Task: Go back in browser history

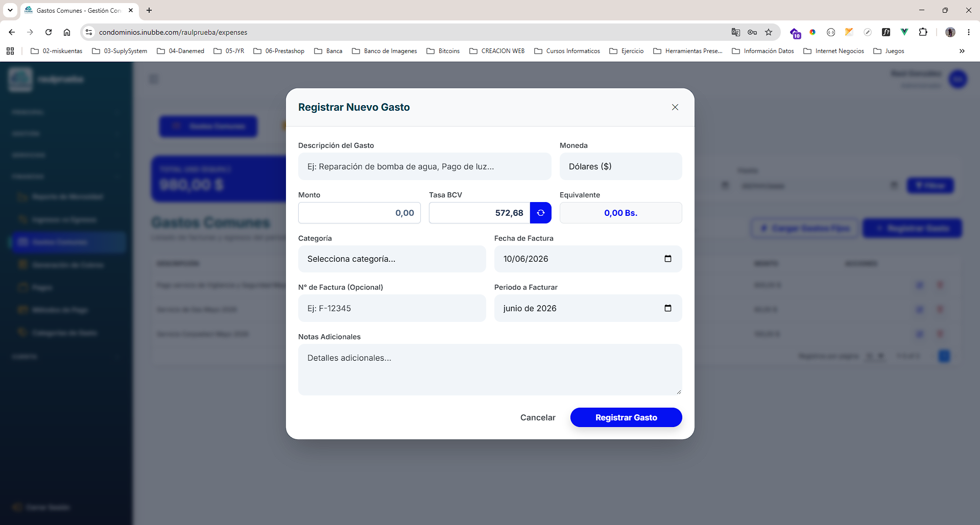Action: 12,32
